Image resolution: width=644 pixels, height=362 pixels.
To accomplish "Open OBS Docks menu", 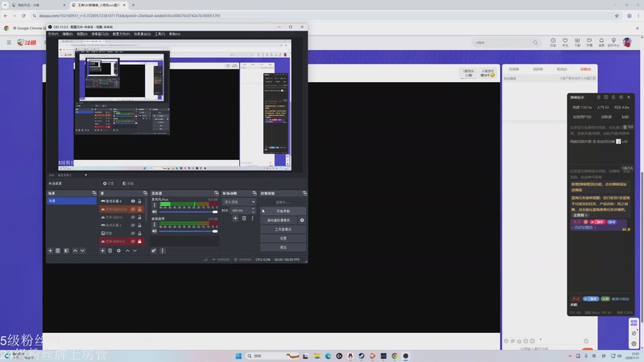I will [100, 34].
